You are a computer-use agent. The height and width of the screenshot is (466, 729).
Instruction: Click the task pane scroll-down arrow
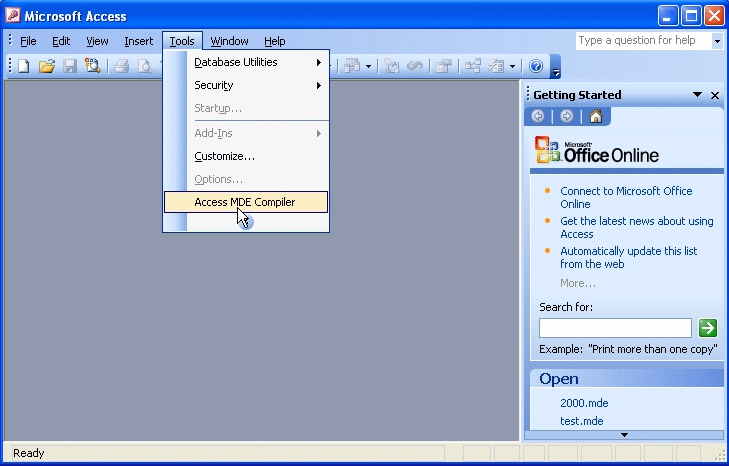(x=624, y=435)
